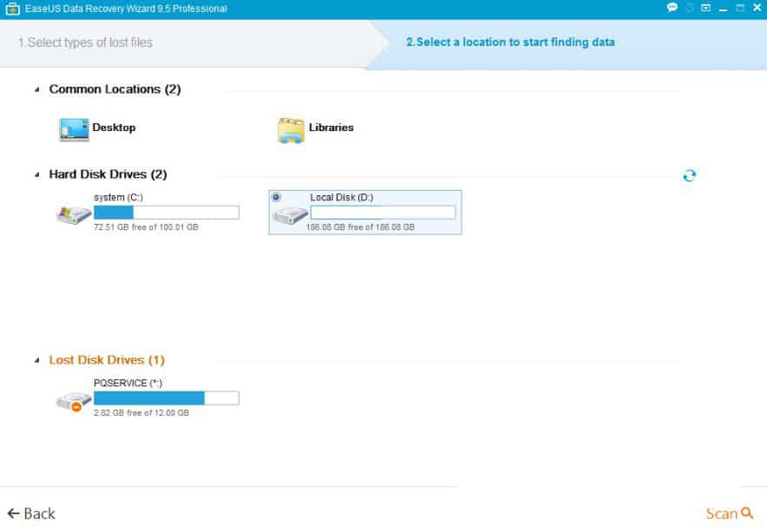Click the 'Lost Disk Drives (1)' heading

[107, 360]
